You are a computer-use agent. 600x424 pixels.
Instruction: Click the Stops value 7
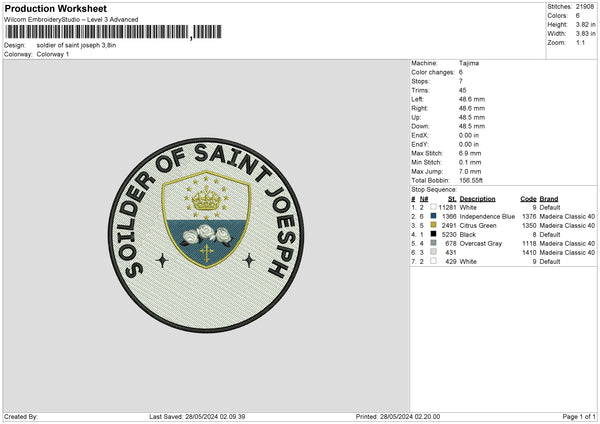pyautogui.click(x=461, y=81)
